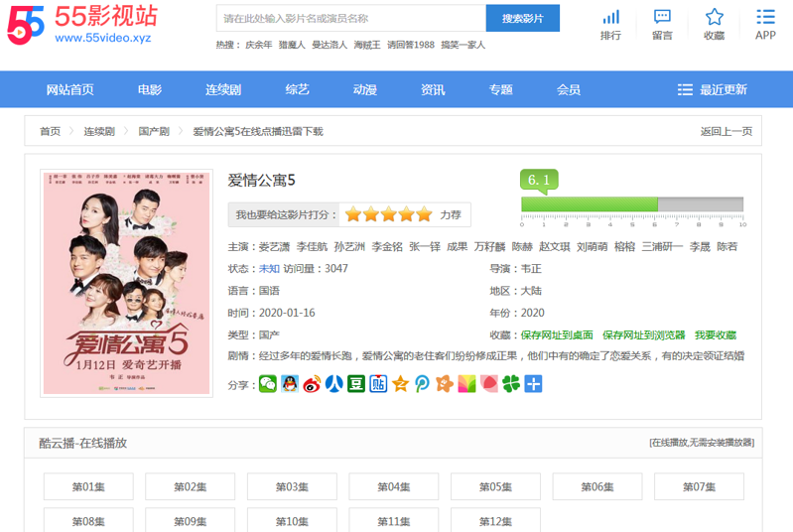Open the 电影 navigation tab
The image size is (793, 532).
coord(150,89)
